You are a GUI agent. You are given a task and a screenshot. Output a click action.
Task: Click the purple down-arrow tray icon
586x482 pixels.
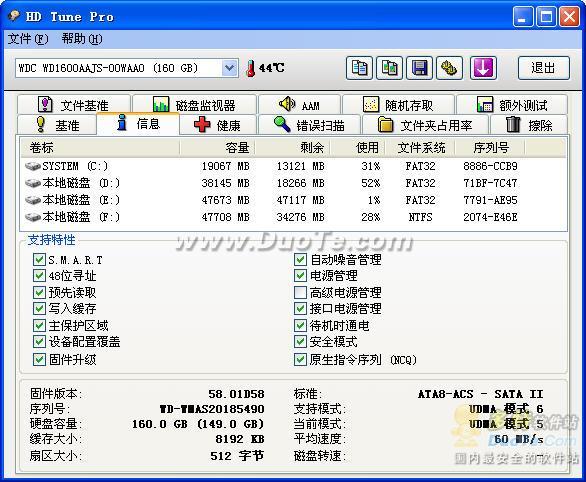pyautogui.click(x=483, y=68)
